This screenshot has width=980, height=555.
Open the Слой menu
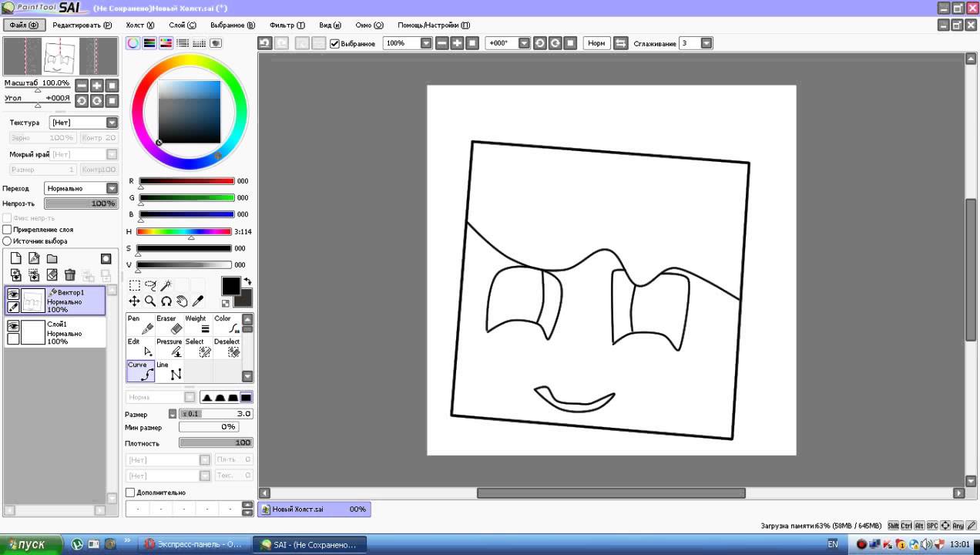pos(182,25)
